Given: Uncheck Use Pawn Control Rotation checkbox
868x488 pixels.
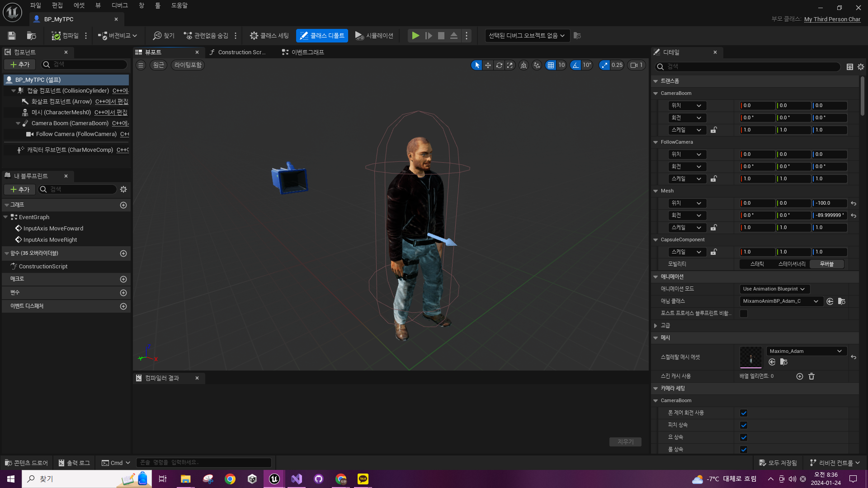Looking at the screenshot, I should 744,413.
